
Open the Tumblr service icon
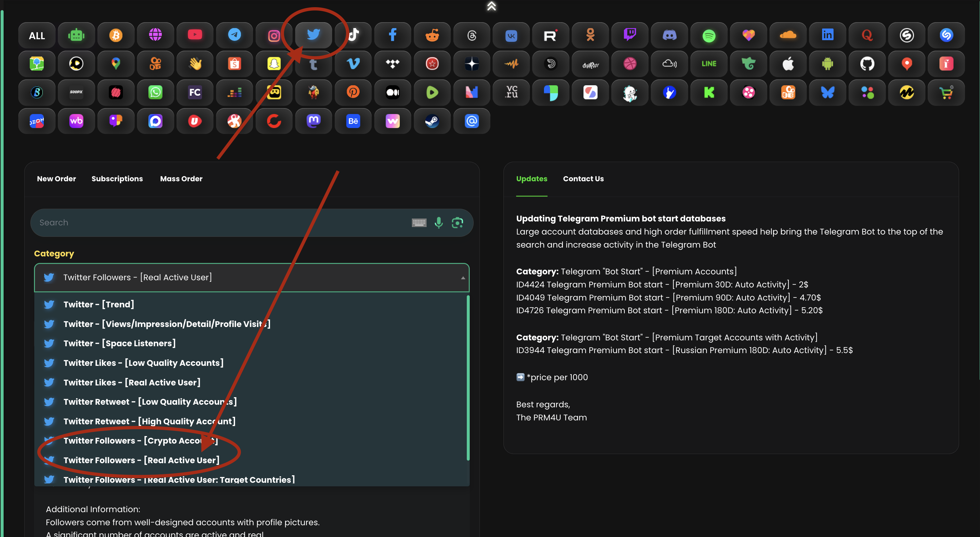click(314, 64)
